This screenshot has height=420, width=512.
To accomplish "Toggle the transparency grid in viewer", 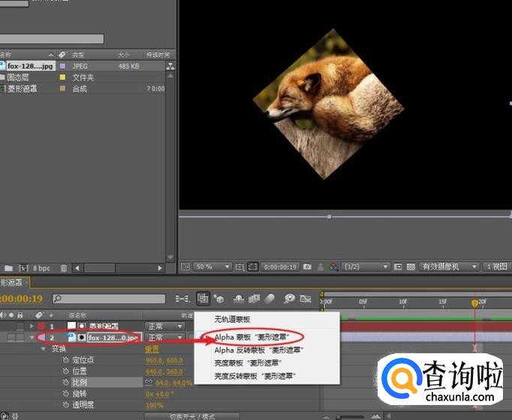I will (x=410, y=266).
